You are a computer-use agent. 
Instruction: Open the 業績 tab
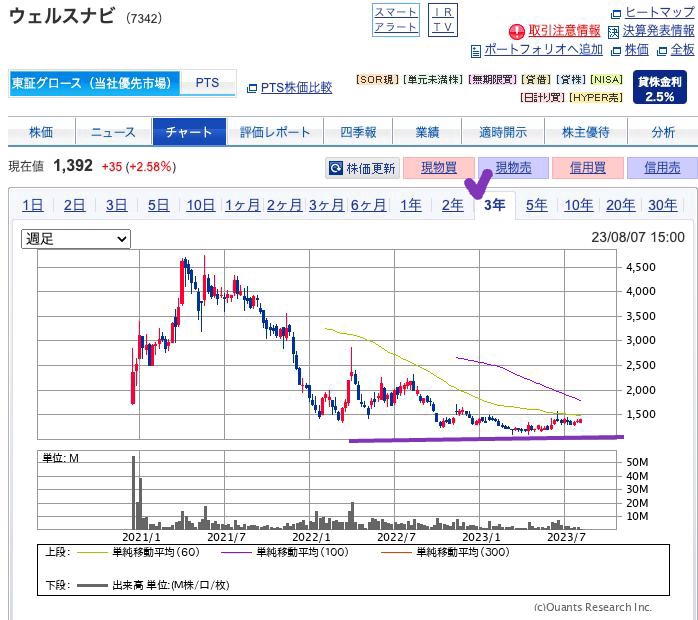(x=427, y=132)
